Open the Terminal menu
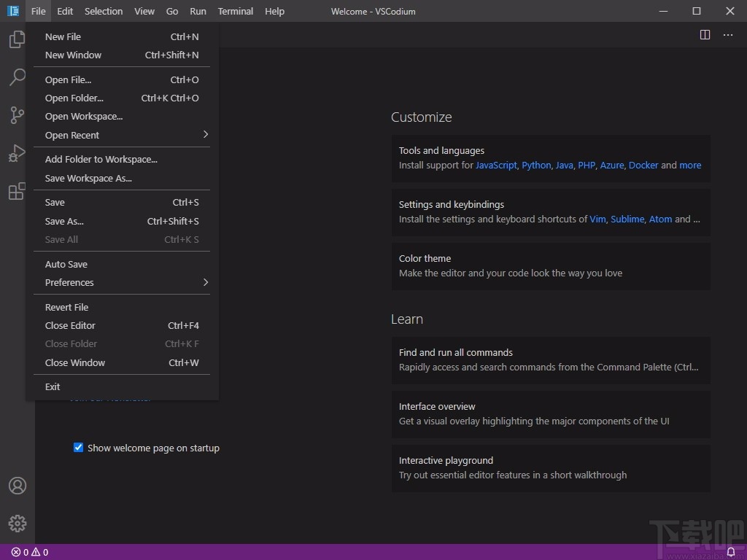The width and height of the screenshot is (747, 560). pyautogui.click(x=235, y=11)
